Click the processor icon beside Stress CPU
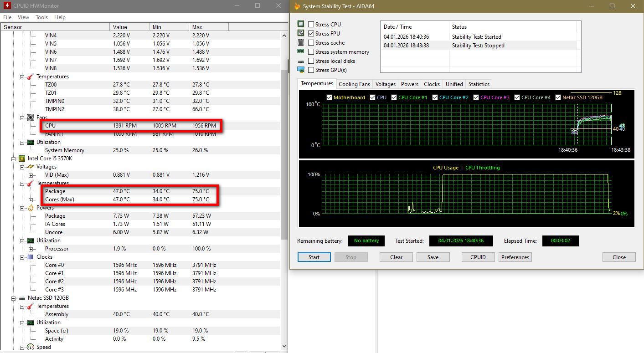 [301, 24]
